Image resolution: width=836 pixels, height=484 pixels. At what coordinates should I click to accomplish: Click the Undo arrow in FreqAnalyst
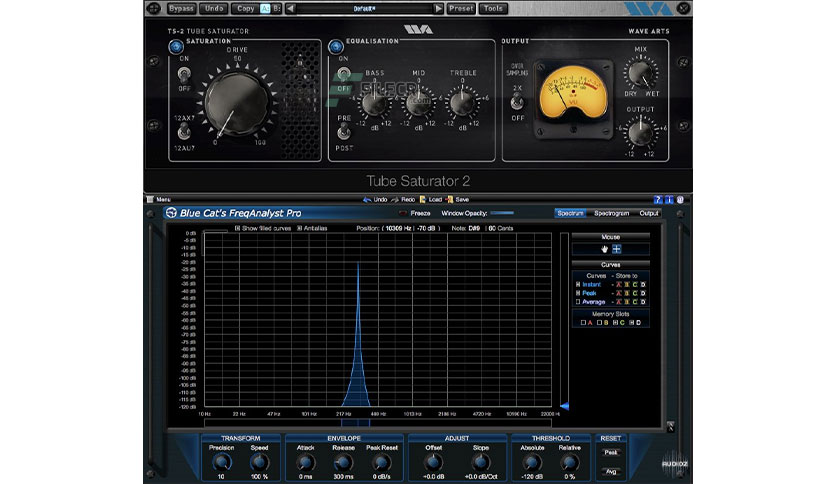[367, 199]
